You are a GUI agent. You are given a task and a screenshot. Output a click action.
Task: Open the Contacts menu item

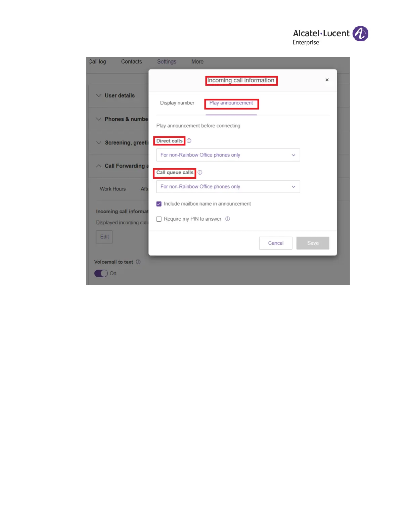[x=131, y=61]
